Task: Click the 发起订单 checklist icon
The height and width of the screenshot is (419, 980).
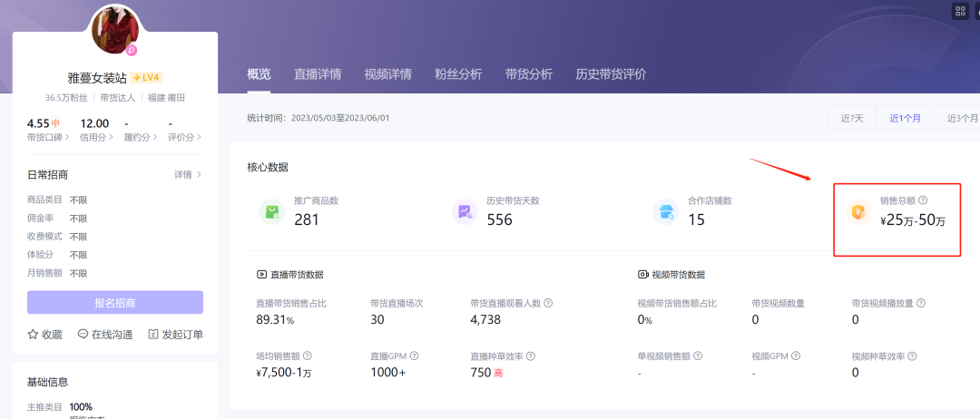Action: point(153,334)
